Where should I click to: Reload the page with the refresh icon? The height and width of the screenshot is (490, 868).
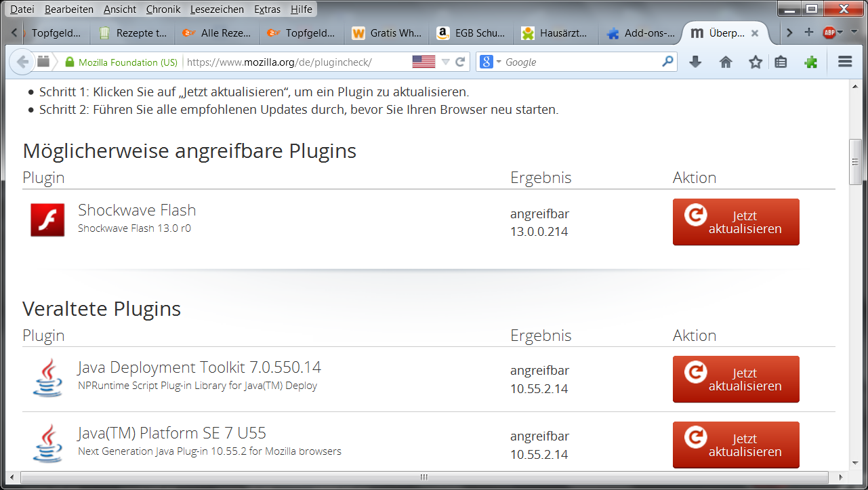tap(460, 62)
